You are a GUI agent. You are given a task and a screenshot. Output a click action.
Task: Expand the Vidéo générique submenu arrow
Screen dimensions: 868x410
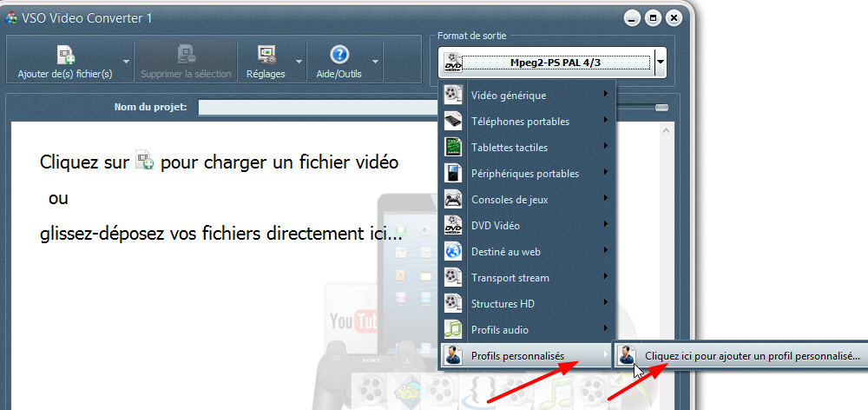(606, 94)
